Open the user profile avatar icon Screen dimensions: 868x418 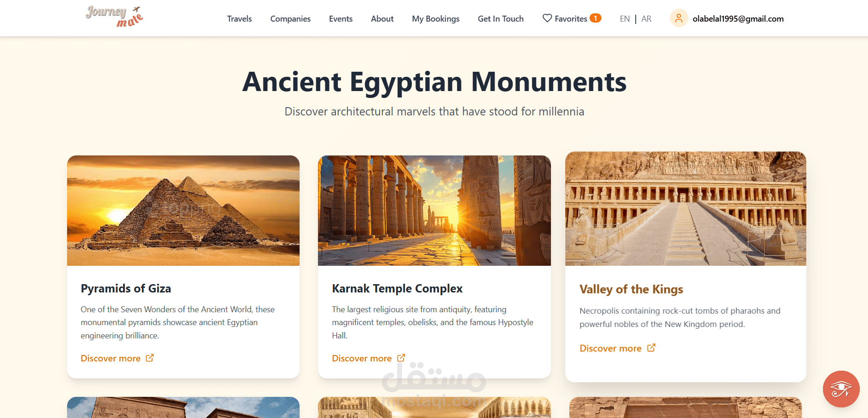(679, 18)
